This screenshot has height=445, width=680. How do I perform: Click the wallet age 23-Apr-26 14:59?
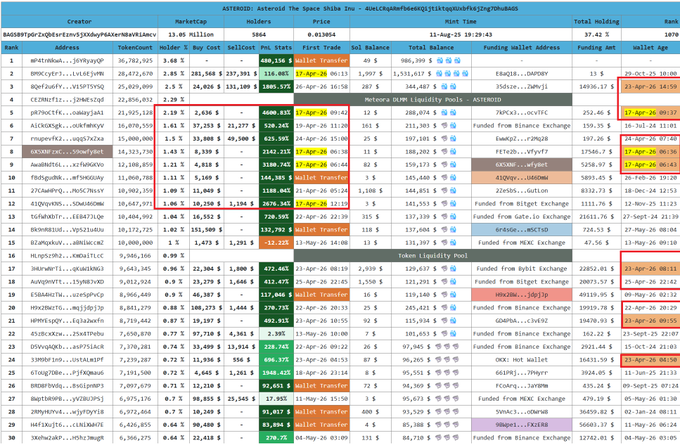pos(650,87)
